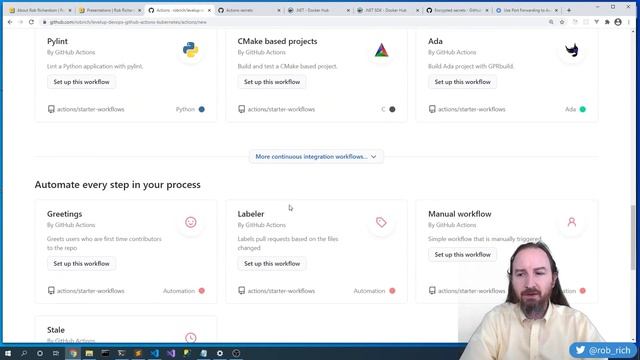Click the Pylint Python logo icon
Screen dimensions: 640x360
[x=190, y=50]
